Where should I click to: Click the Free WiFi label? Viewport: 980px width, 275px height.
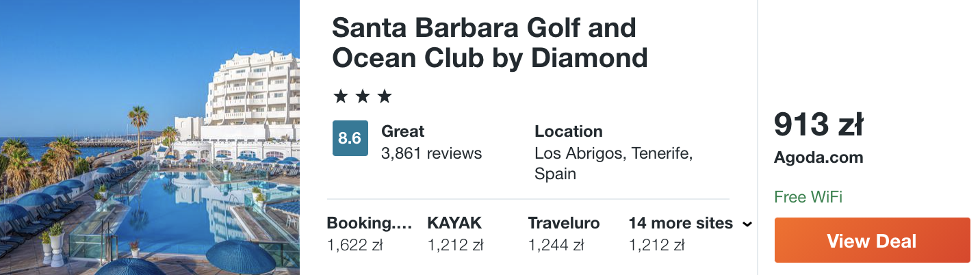(808, 198)
